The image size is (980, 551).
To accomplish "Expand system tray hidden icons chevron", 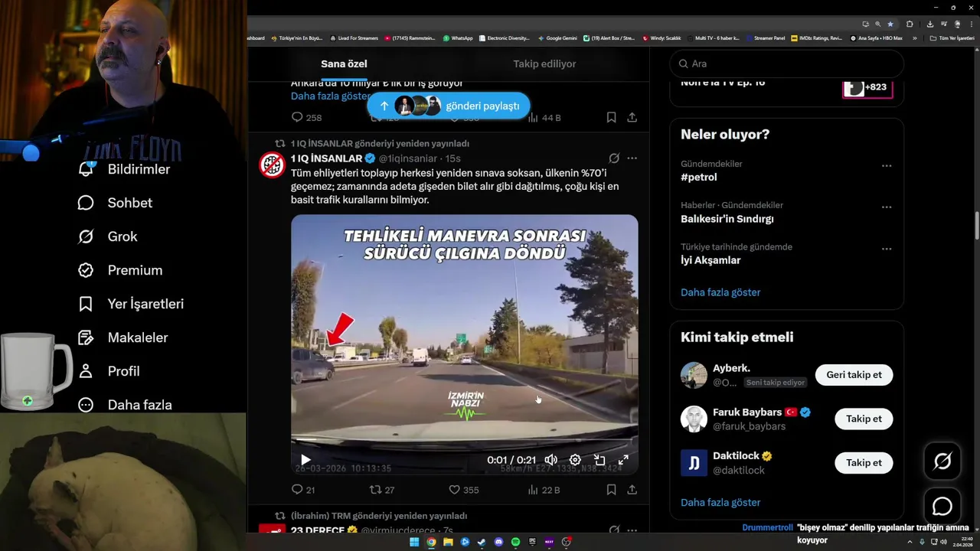I will click(910, 542).
